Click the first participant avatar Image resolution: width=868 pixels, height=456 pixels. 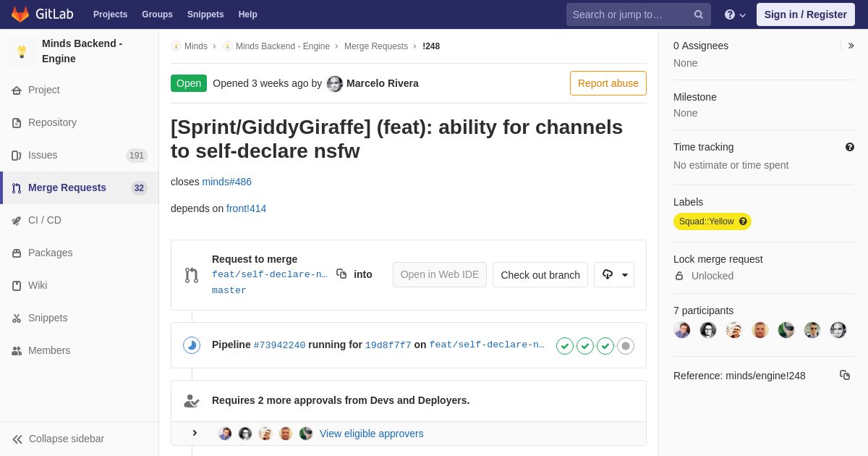coord(682,330)
